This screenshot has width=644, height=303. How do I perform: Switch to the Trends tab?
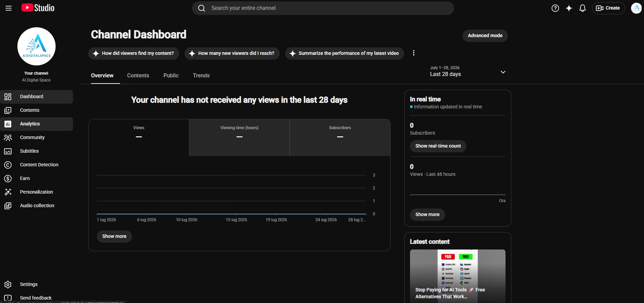(201, 76)
